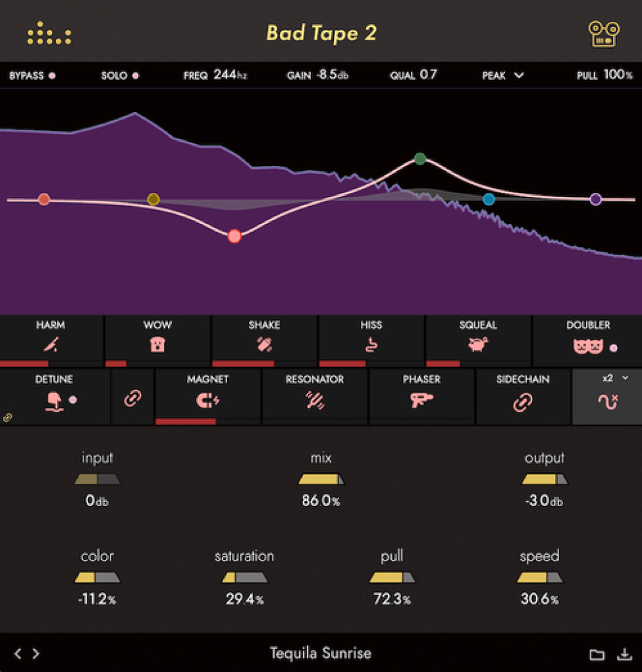Click the tape machine icon in header
Viewport: 642px width, 672px height.
pyautogui.click(x=604, y=34)
